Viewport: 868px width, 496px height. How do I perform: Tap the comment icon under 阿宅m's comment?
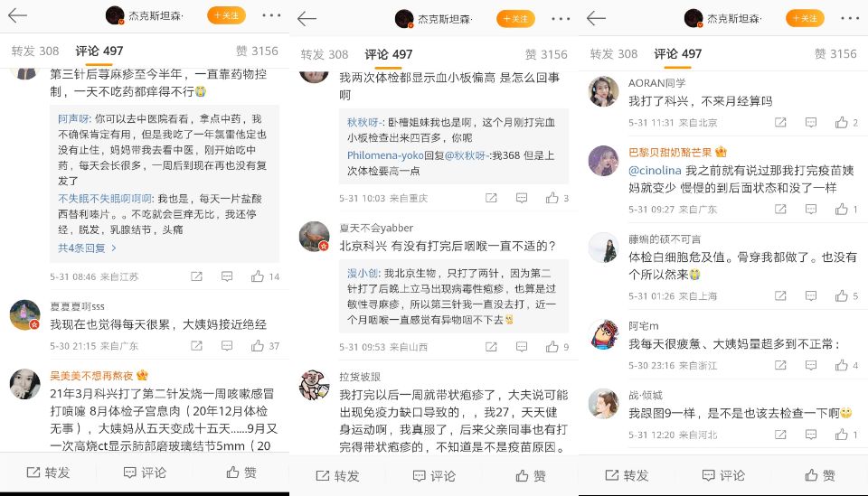(x=811, y=365)
